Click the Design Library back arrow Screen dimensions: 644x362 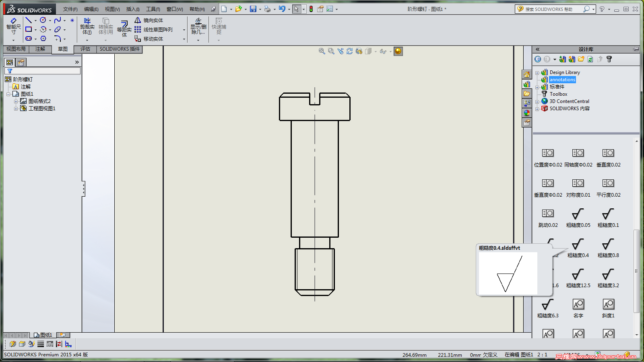coord(538,59)
